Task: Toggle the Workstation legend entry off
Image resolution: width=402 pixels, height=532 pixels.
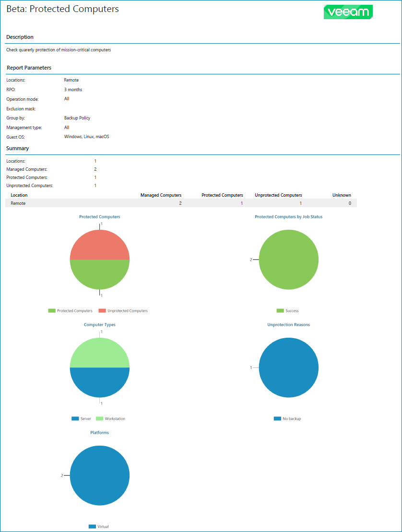Action: (x=110, y=418)
